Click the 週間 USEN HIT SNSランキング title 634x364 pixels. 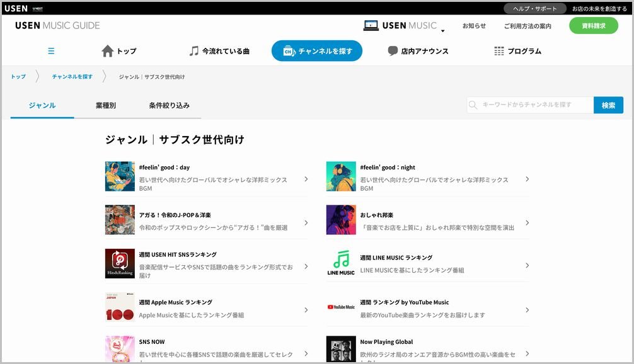[x=178, y=254]
